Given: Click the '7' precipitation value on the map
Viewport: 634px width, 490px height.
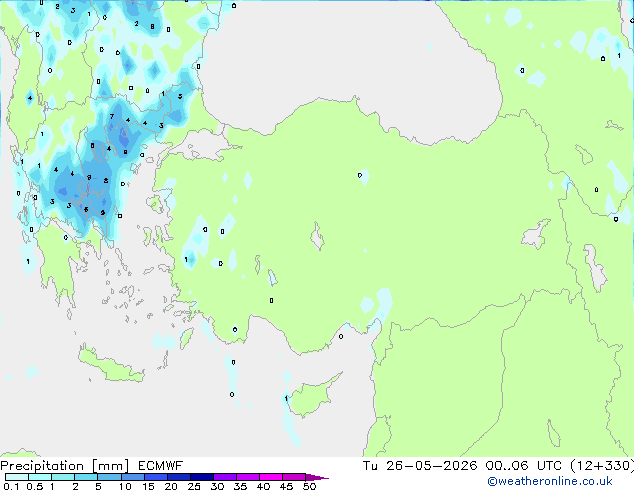Looking at the screenshot, I should click(112, 116).
